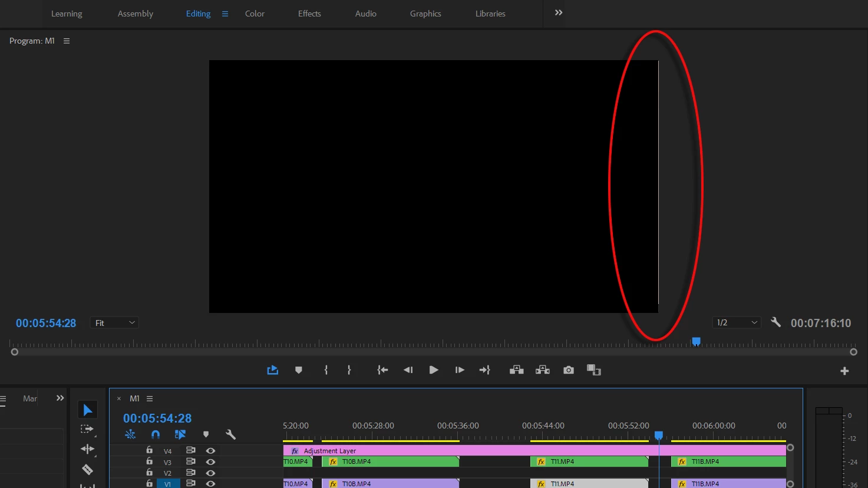The width and height of the screenshot is (868, 488).
Task: Hide the V4 track with its eye
Action: 210,451
